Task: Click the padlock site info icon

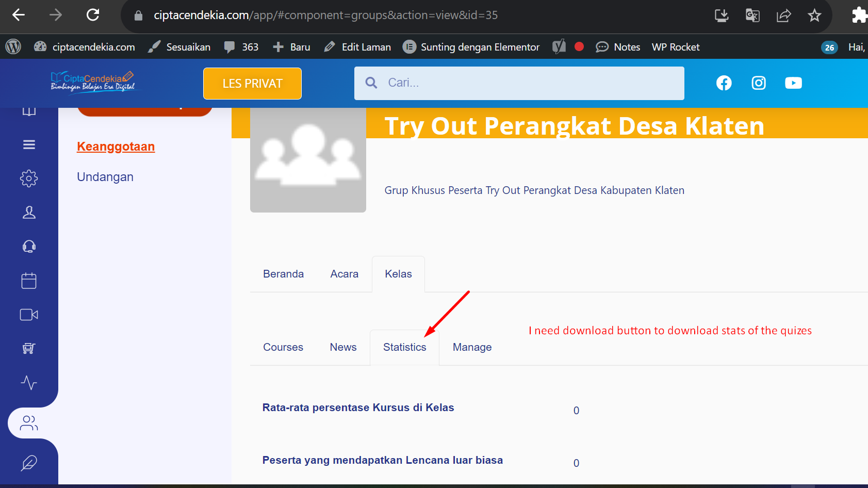Action: point(138,15)
